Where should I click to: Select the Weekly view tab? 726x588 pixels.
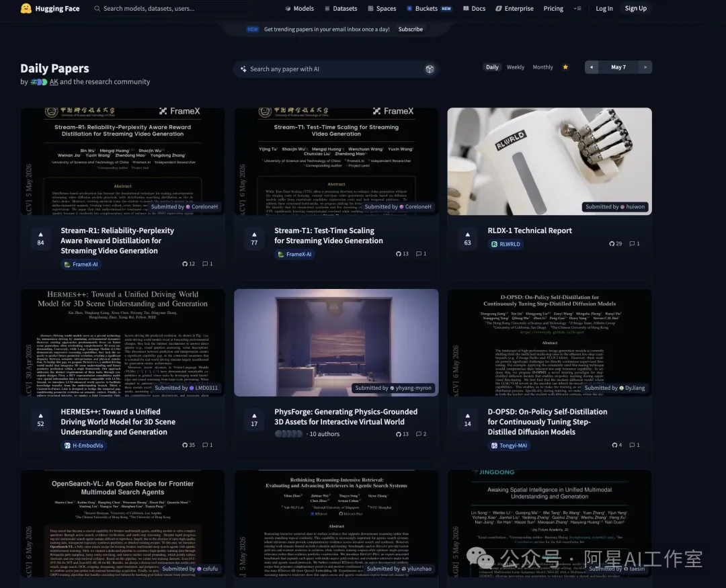click(516, 67)
